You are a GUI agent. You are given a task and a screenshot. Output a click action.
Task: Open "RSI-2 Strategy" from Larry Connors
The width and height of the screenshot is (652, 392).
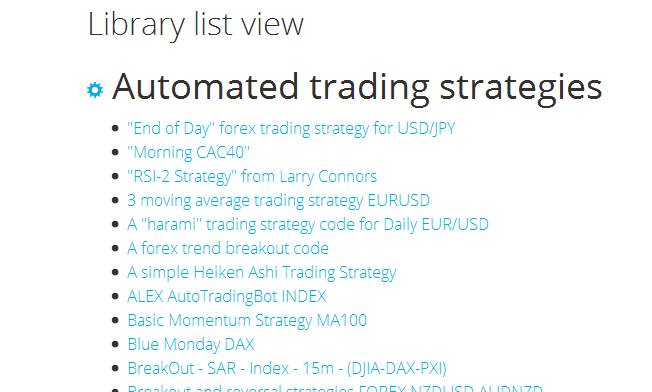tap(252, 176)
